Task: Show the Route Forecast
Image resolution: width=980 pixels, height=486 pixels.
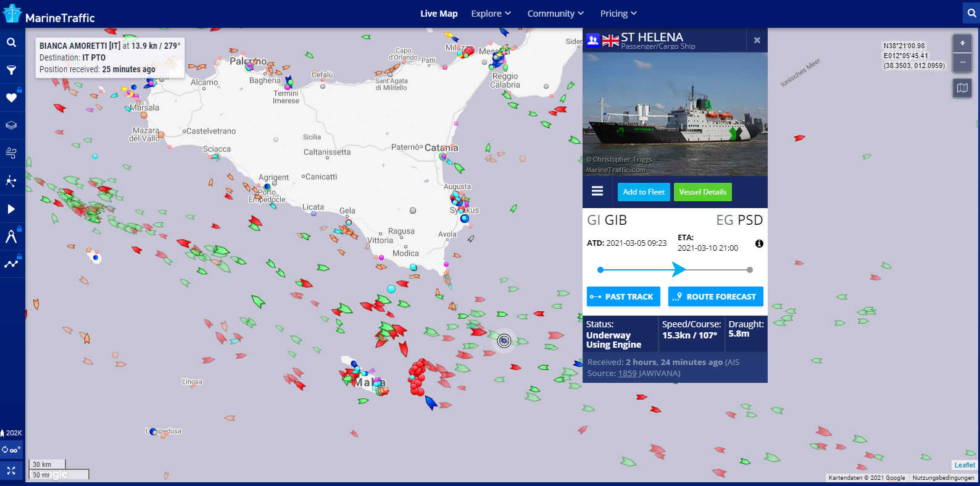Action: coord(716,296)
